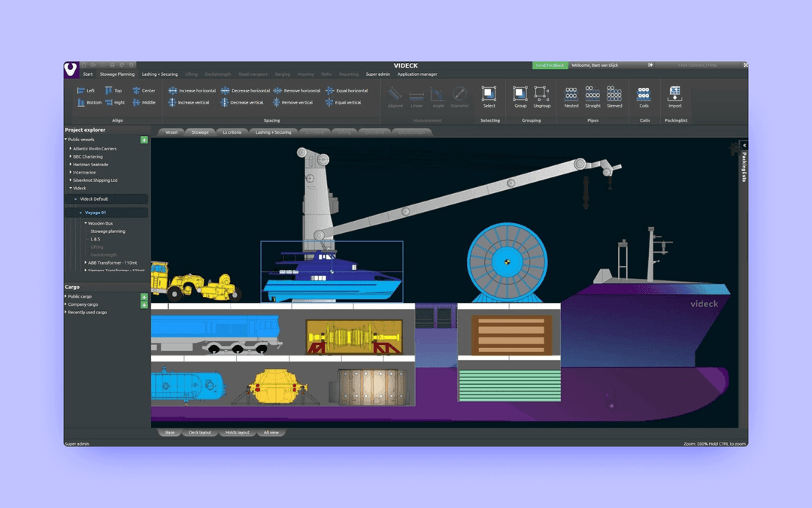The image size is (812, 508).
Task: Add a public vessel with green plus
Action: (x=144, y=140)
